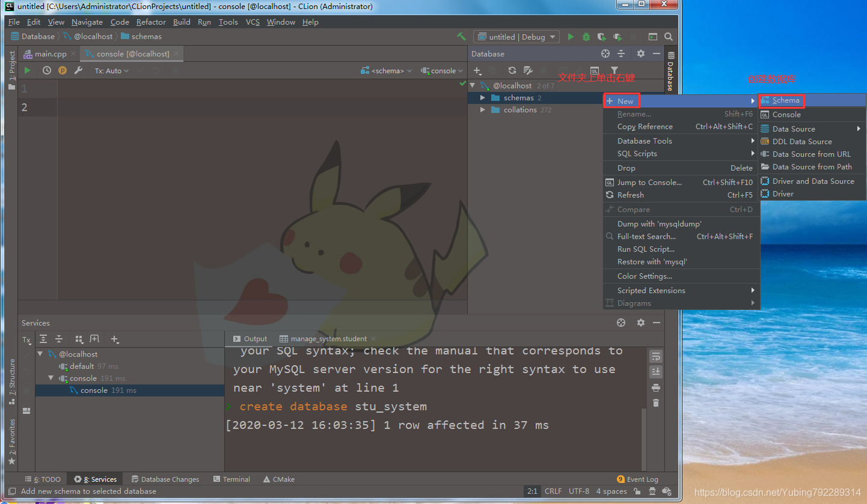Viewport: 867px width, 504px height.
Task: Collapse the console 191 ms parent node in Services
Action: pyautogui.click(x=51, y=378)
